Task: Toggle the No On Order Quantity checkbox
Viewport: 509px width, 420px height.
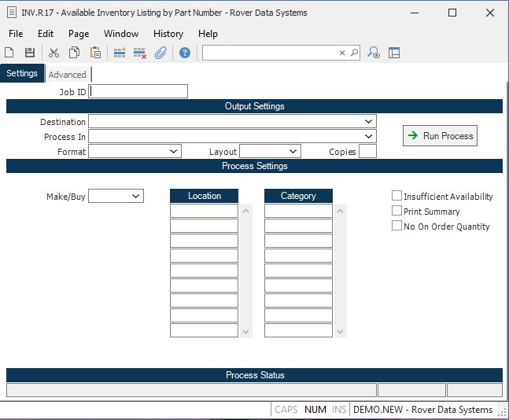Action: click(x=397, y=226)
